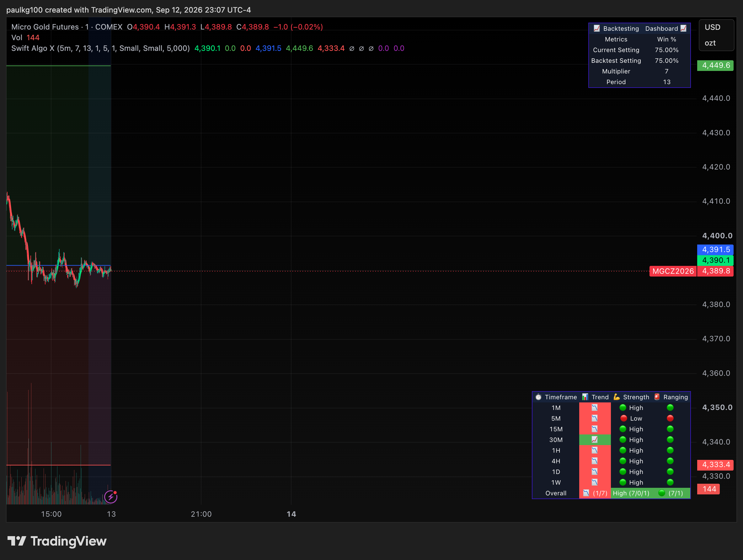Click the Timeframe header clock icon
Viewport: 743px width, 560px height.
point(538,397)
